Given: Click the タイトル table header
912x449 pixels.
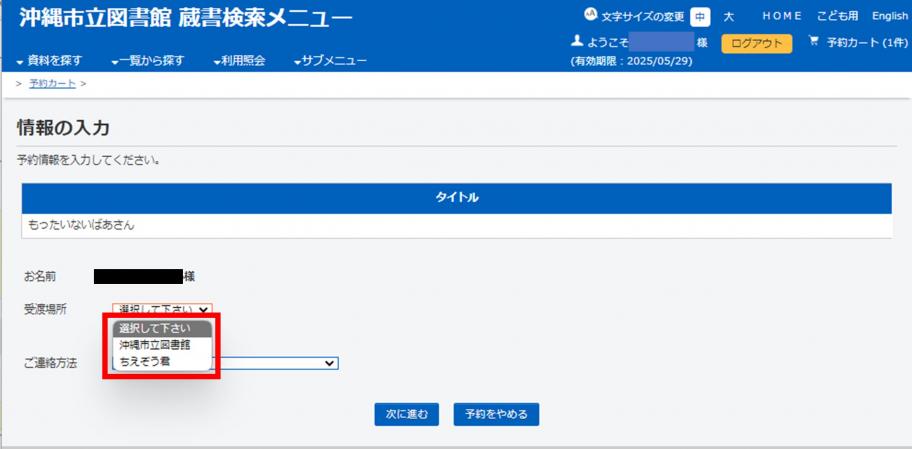Looking at the screenshot, I should tap(457, 198).
